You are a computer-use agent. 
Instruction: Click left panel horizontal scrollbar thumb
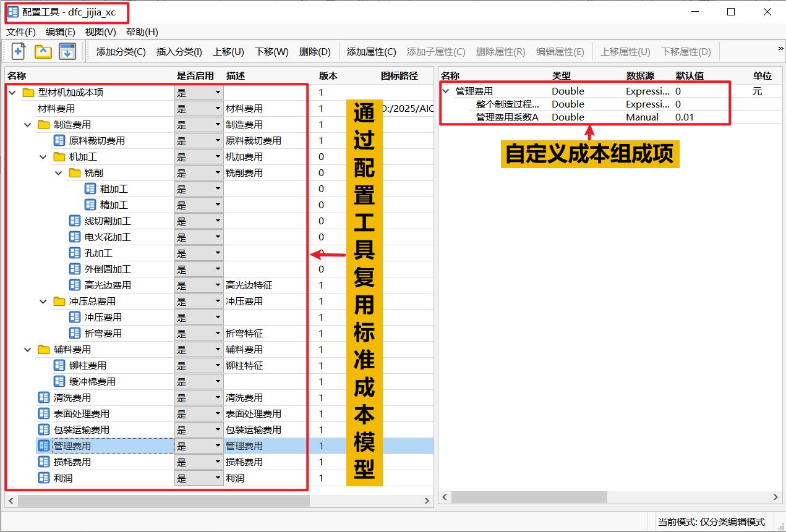tap(163, 500)
